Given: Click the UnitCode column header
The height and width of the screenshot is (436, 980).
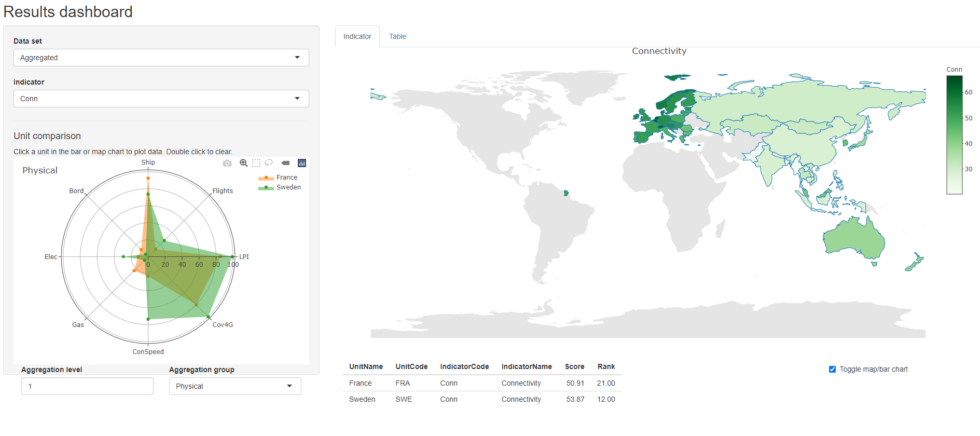Looking at the screenshot, I should [411, 366].
